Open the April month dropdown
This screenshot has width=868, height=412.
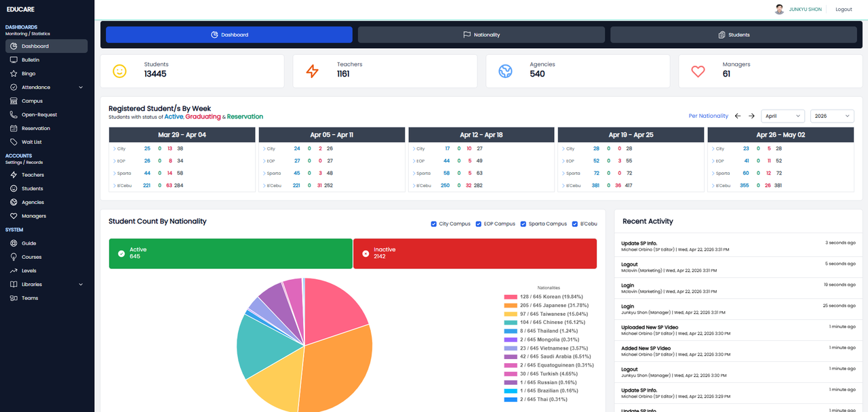click(783, 116)
